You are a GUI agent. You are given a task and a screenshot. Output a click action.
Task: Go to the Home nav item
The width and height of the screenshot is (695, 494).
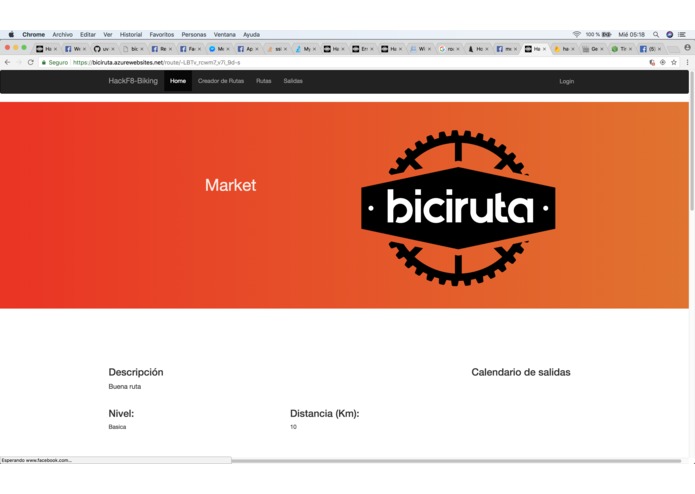(178, 81)
